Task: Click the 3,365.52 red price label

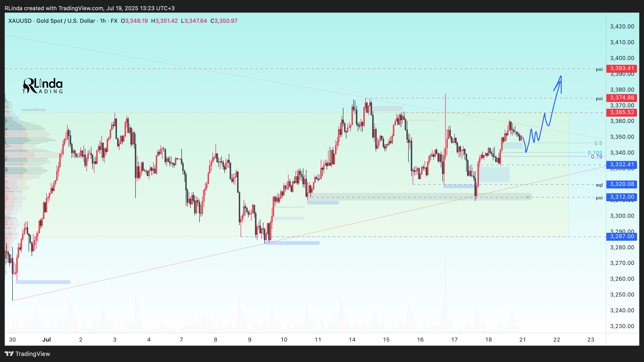Action: 622,112
